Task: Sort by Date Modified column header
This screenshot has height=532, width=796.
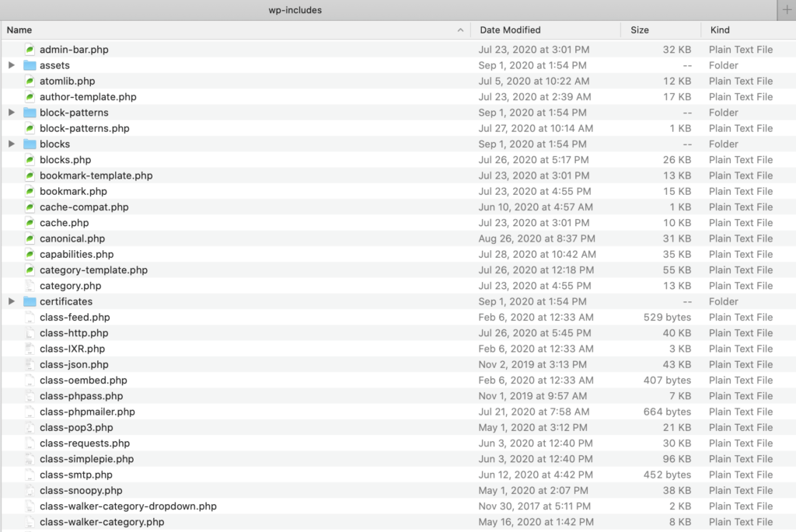Action: click(x=546, y=30)
